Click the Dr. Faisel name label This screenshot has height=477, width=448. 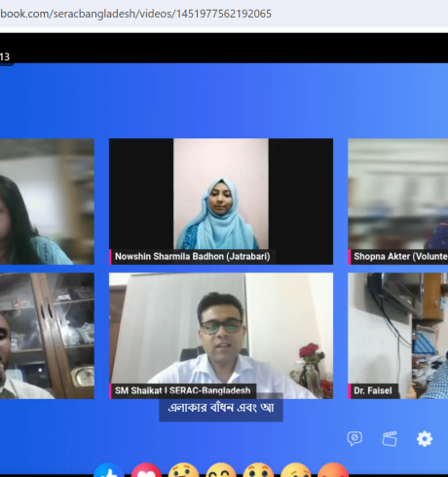[x=373, y=390]
